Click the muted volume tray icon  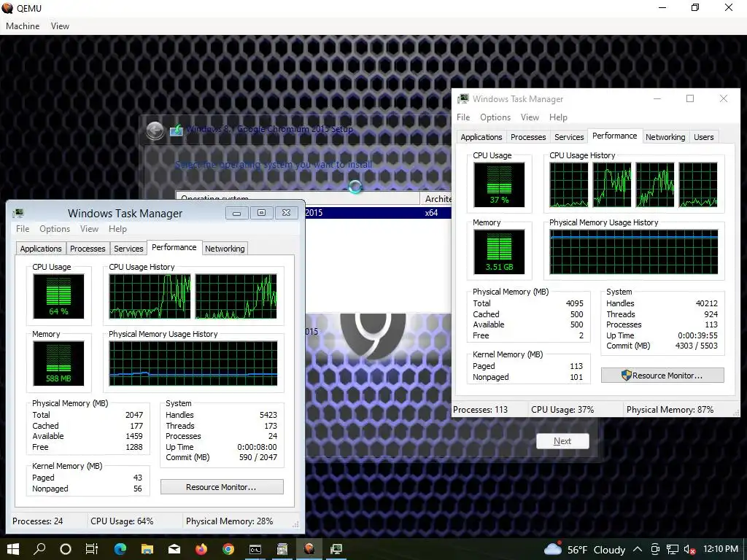pyautogui.click(x=689, y=550)
